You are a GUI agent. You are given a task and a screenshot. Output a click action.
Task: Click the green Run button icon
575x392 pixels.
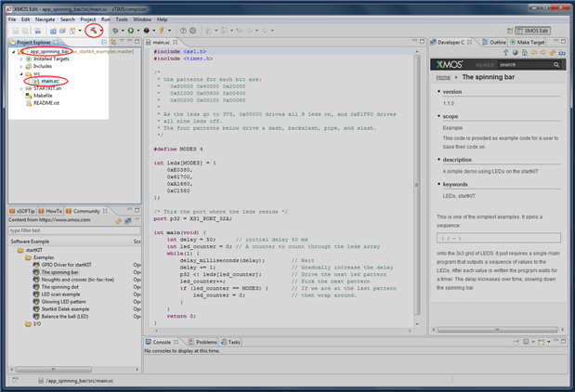click(x=130, y=31)
